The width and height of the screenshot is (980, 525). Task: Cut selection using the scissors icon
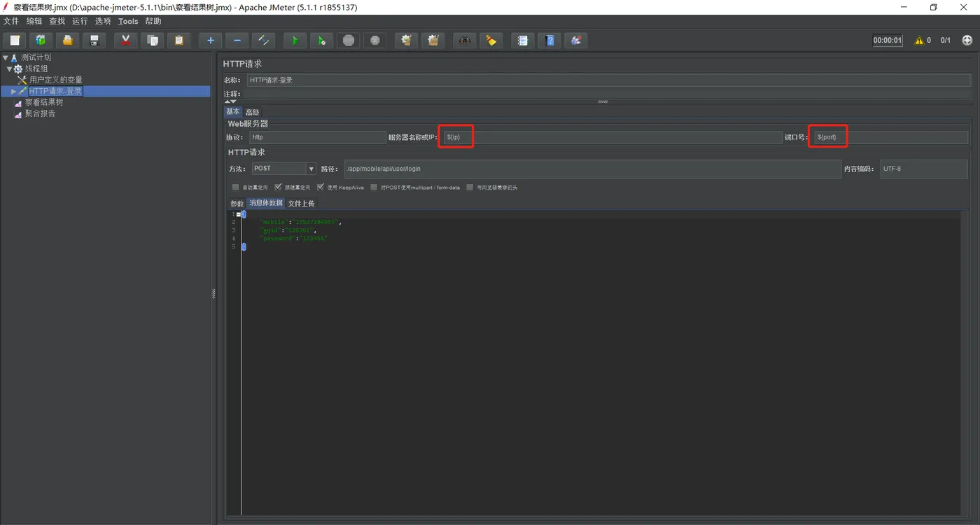[125, 41]
